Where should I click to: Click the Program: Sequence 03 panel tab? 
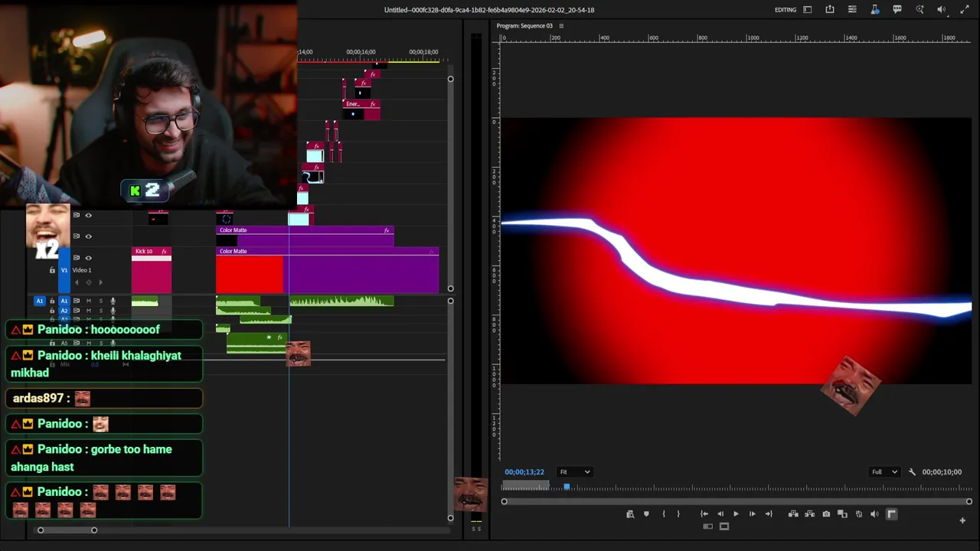(x=524, y=26)
